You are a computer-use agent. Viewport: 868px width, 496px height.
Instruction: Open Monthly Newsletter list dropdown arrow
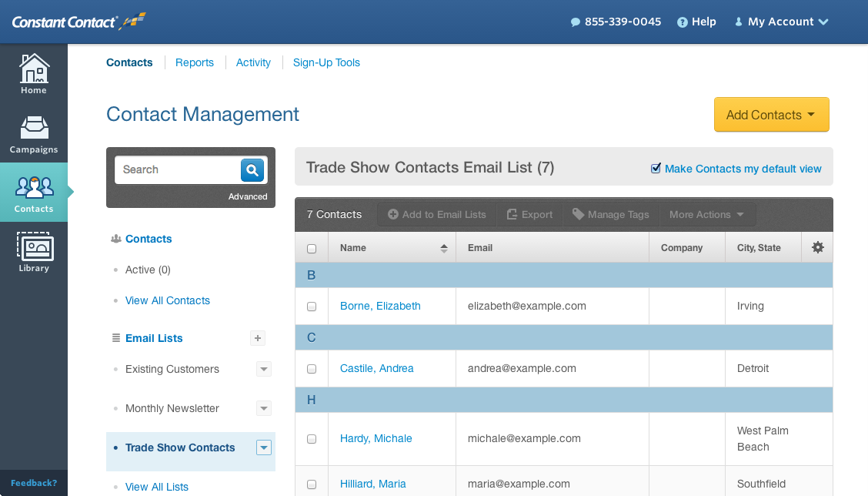[264, 408]
